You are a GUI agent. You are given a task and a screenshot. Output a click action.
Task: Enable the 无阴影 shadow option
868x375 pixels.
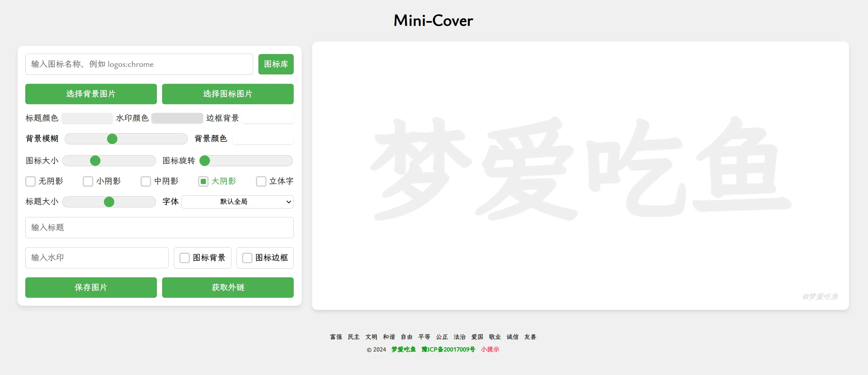(30, 181)
